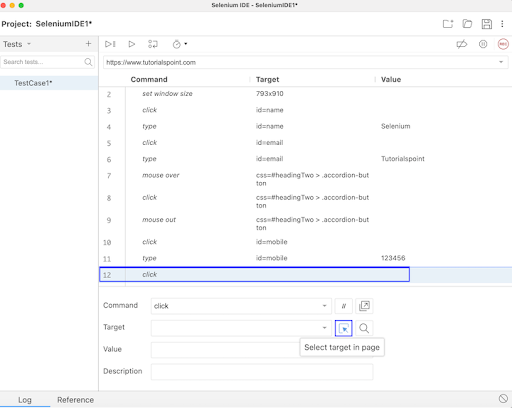This screenshot has width=512, height=408.
Task: Switch to the Reference tab
Action: [x=75, y=400]
